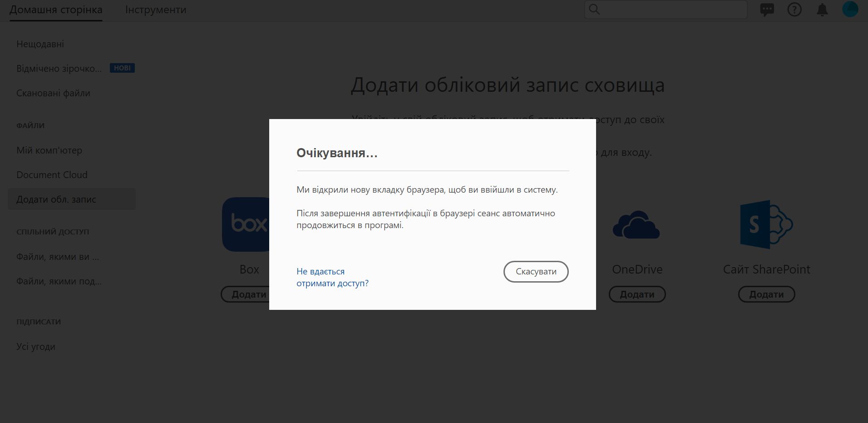Click the СПІЛЬНИЙ ДОСТУП section header

click(53, 232)
